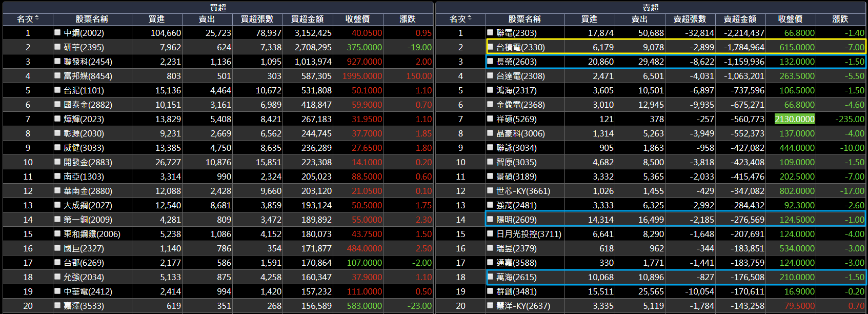Click 股票名稱 header in 買超 table
Screen dimensions: 868x314
(92, 19)
